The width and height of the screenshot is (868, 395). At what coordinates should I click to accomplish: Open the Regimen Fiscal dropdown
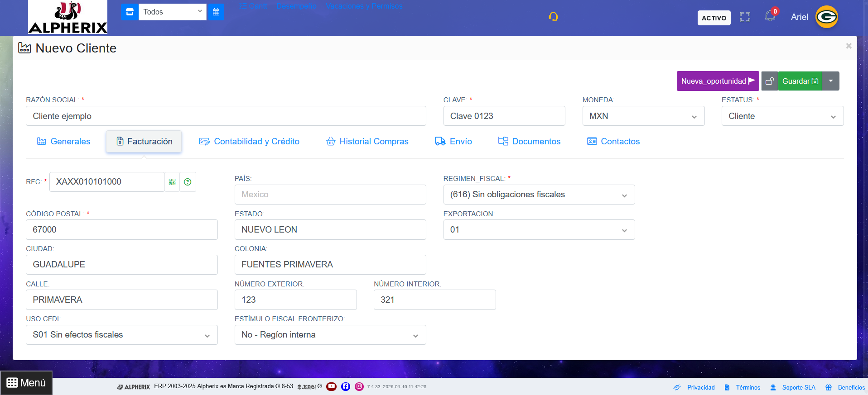[539, 195]
